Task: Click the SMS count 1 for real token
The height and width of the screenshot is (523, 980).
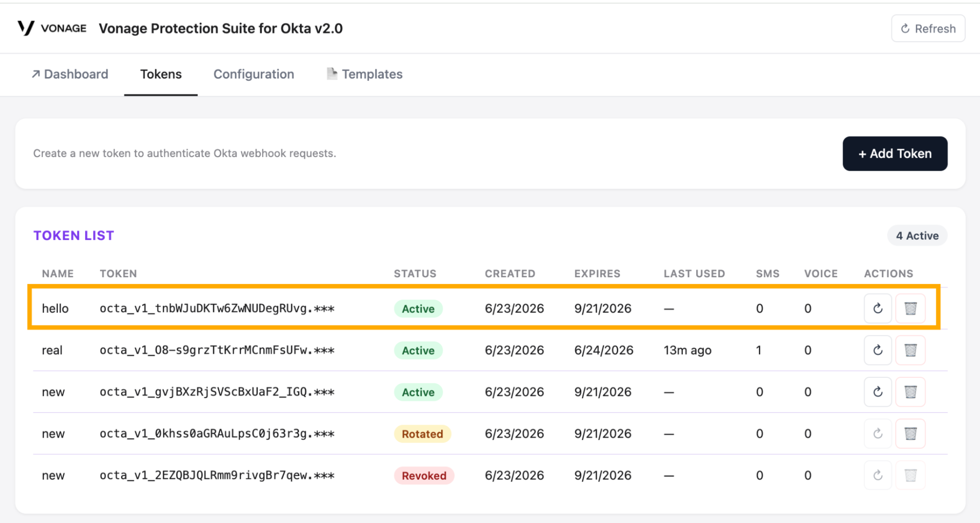Action: [x=758, y=350]
